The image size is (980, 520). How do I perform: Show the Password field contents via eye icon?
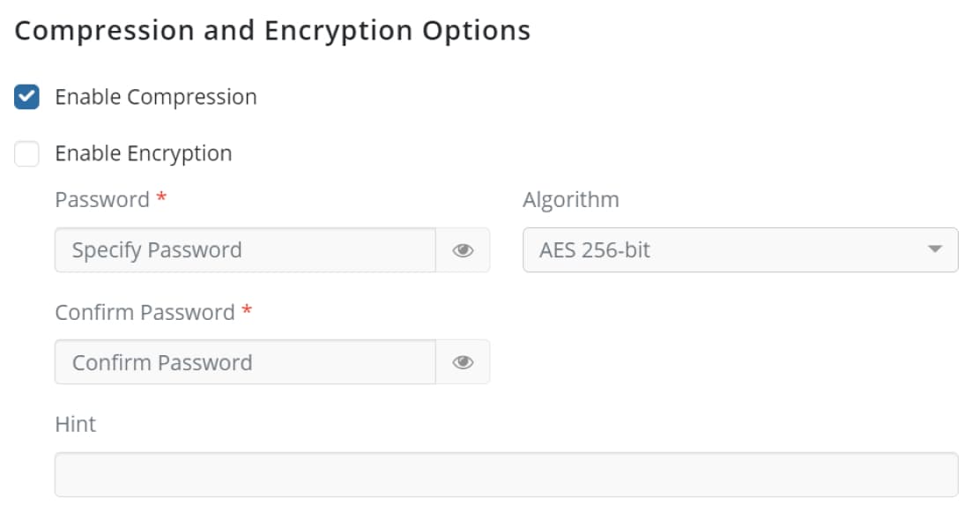[463, 250]
